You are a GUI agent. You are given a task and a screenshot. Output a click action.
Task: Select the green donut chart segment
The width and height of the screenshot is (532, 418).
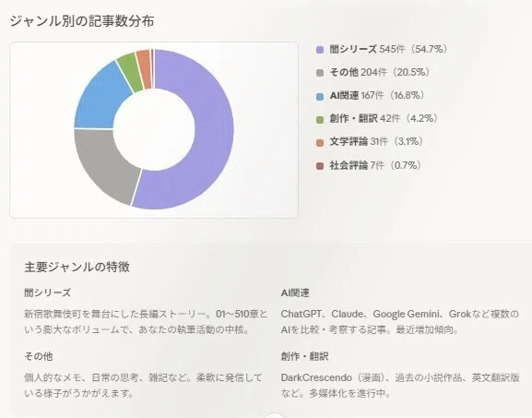pos(131,73)
